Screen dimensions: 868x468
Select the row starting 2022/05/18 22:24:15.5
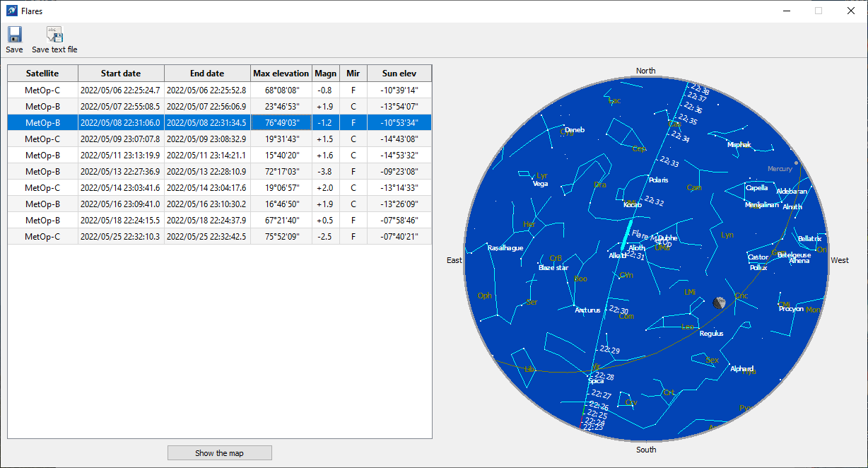220,221
